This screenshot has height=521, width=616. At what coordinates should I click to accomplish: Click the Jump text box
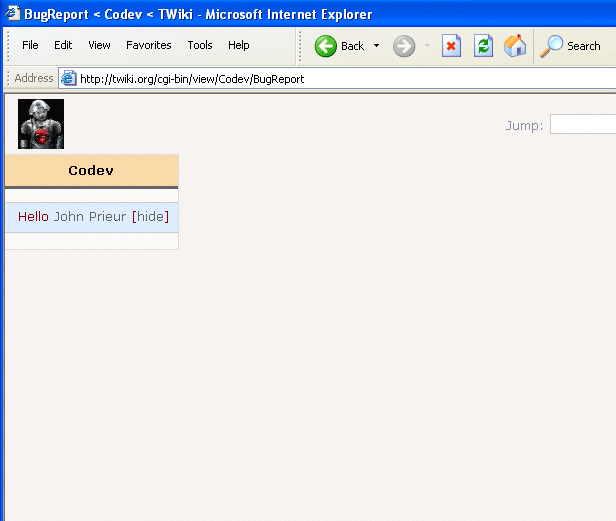(582, 125)
